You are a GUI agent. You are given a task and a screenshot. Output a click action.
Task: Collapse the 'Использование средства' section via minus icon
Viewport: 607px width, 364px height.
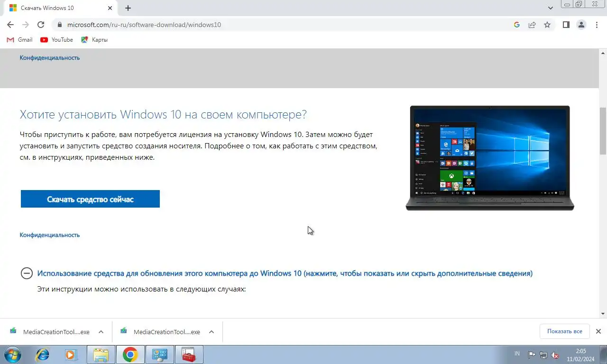27,273
